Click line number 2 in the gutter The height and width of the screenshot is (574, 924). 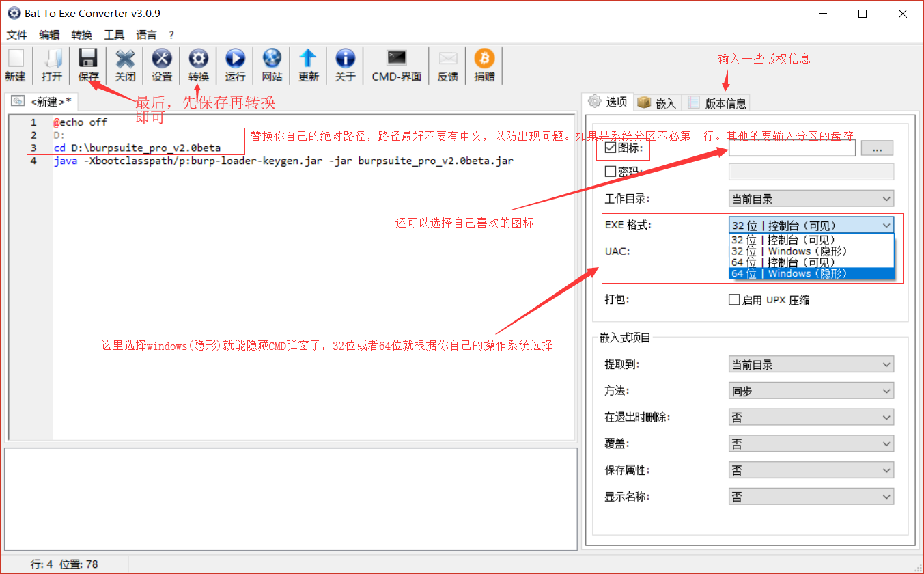[33, 135]
